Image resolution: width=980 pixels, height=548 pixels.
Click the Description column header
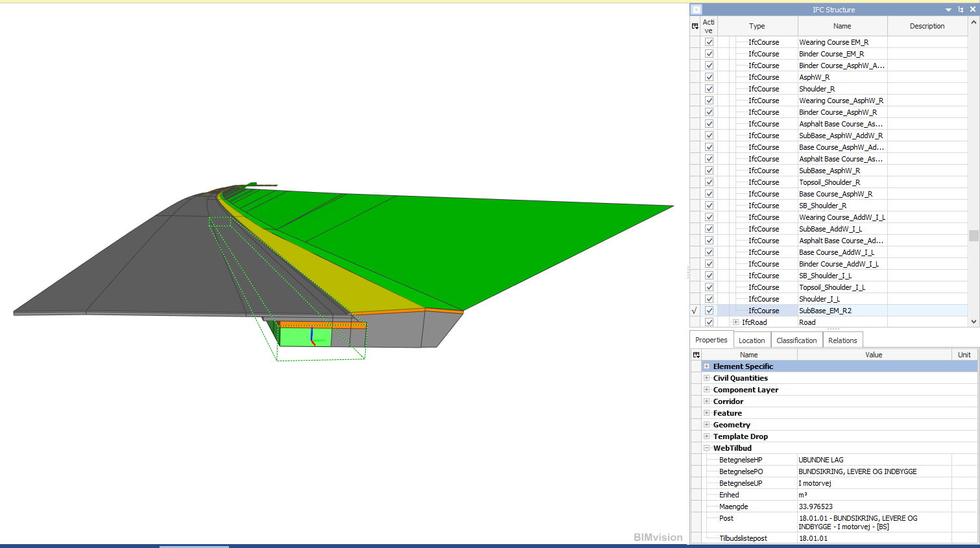[927, 26]
